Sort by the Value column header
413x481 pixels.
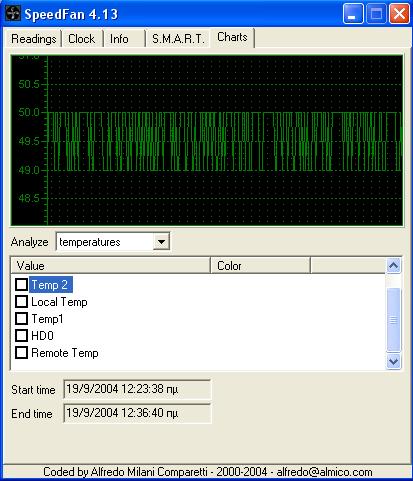(x=111, y=266)
